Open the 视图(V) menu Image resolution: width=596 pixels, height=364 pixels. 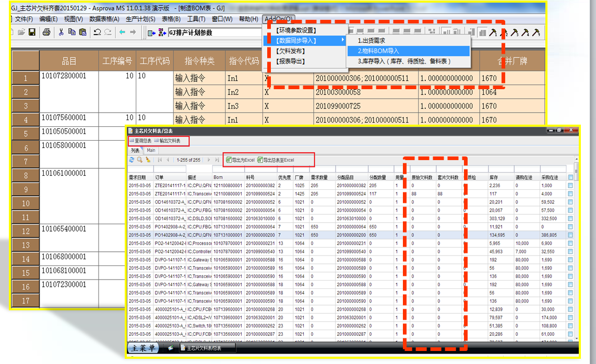[x=73, y=19]
